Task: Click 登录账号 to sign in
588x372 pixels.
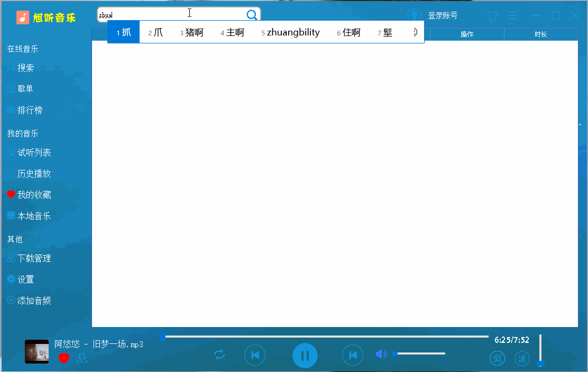Action: coord(443,15)
